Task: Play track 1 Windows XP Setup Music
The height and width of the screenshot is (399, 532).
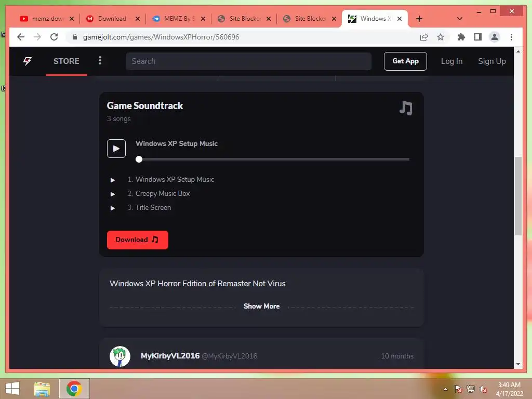Action: coord(113,180)
